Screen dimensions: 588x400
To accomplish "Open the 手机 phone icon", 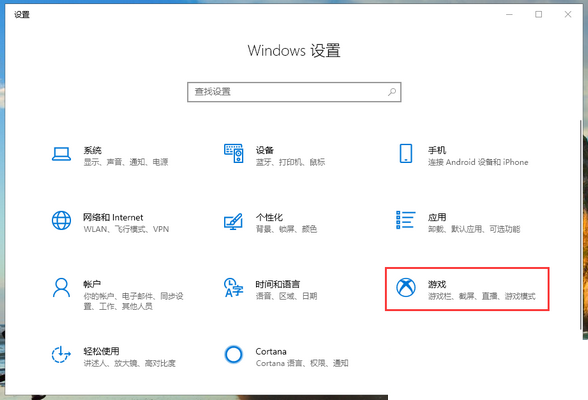I will click(406, 153).
